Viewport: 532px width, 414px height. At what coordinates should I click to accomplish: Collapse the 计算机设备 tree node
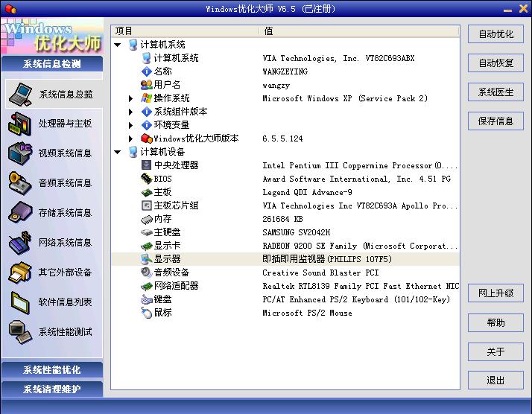click(x=118, y=152)
